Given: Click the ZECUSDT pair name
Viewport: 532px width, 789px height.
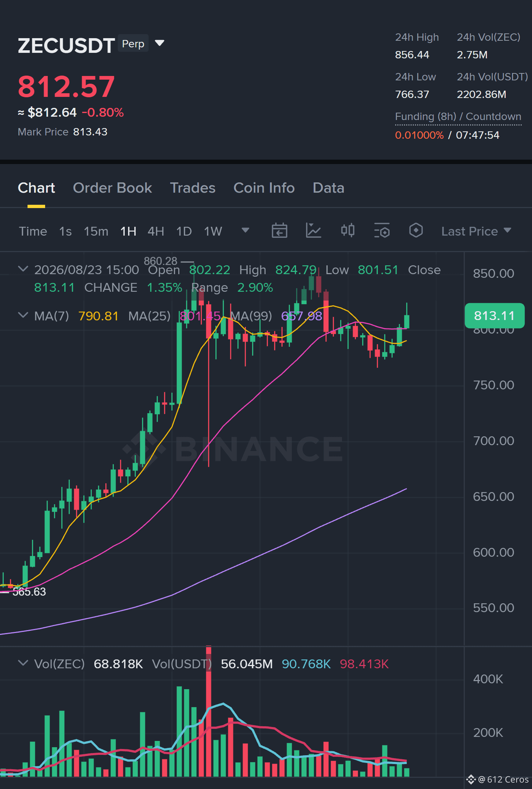Looking at the screenshot, I should pos(66,46).
